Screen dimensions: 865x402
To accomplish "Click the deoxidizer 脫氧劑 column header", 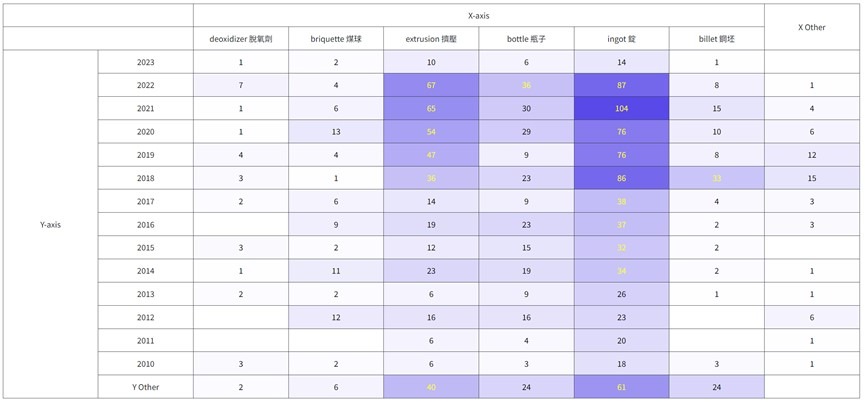I will click(241, 39).
